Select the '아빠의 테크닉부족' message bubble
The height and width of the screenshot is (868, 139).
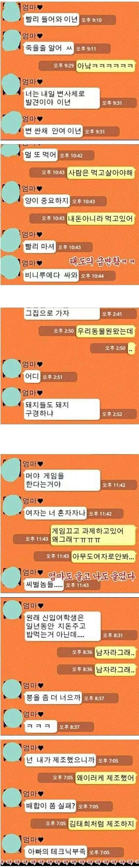tap(56, 852)
